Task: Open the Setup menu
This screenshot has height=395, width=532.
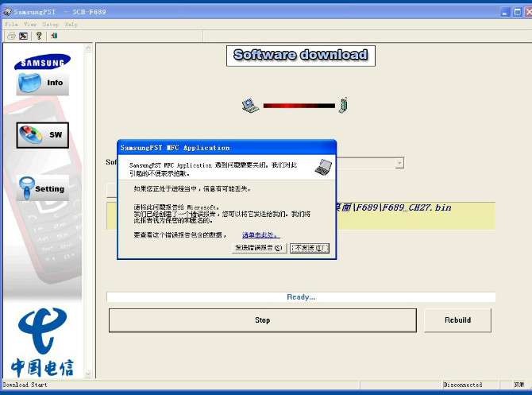Action: [x=51, y=25]
